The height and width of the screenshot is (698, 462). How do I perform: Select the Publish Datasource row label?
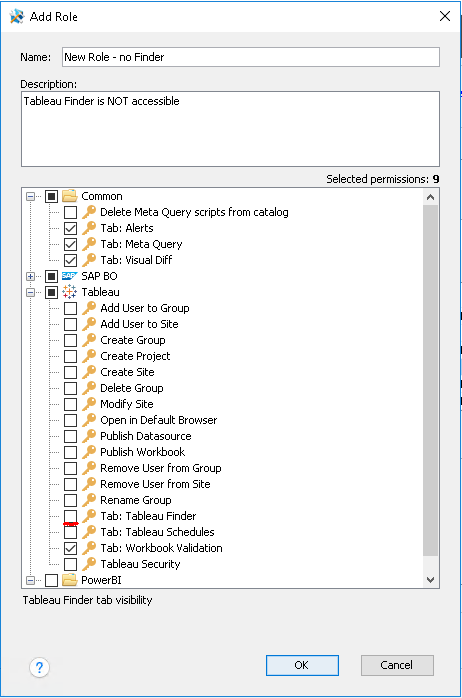click(146, 436)
